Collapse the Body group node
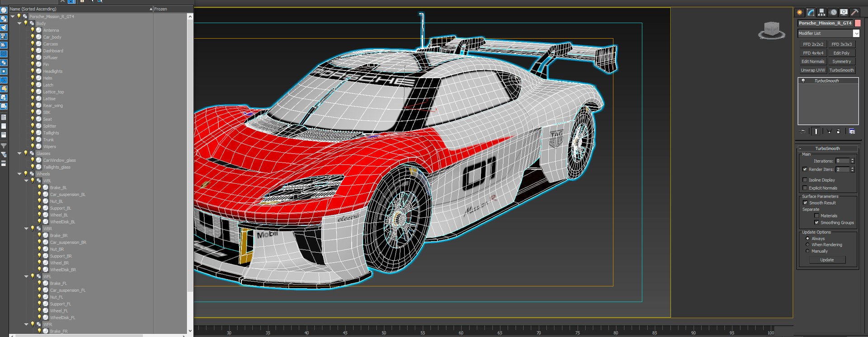The image size is (868, 337). click(x=19, y=23)
